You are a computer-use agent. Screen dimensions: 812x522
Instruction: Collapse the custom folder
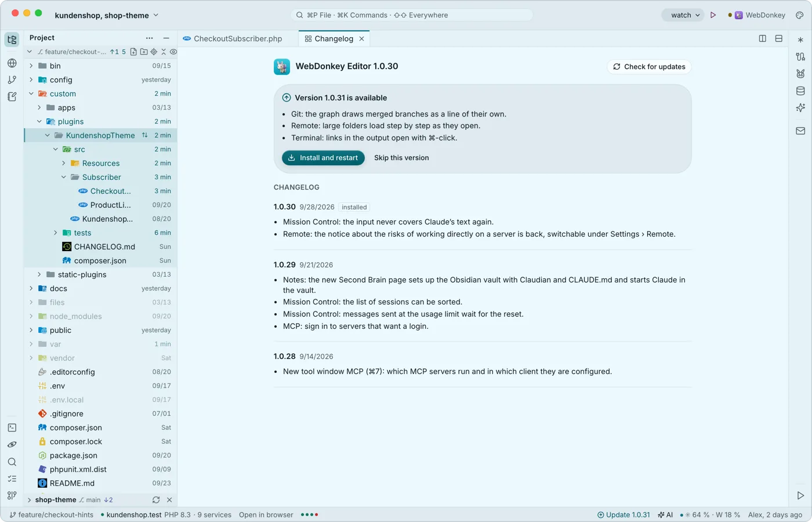tap(31, 93)
